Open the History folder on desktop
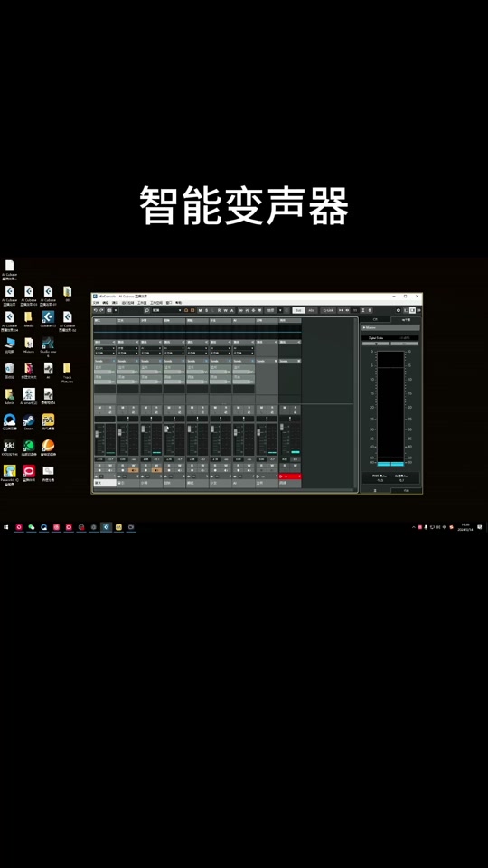The width and height of the screenshot is (488, 868). pos(29,344)
